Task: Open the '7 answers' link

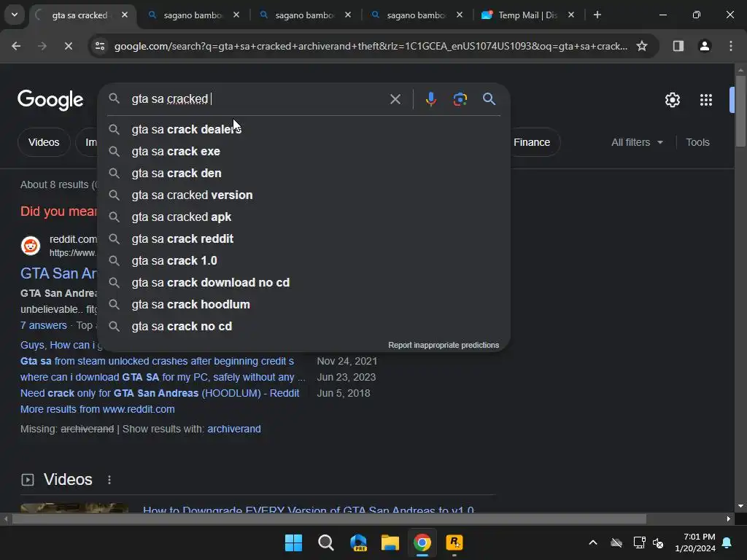Action: (x=43, y=326)
